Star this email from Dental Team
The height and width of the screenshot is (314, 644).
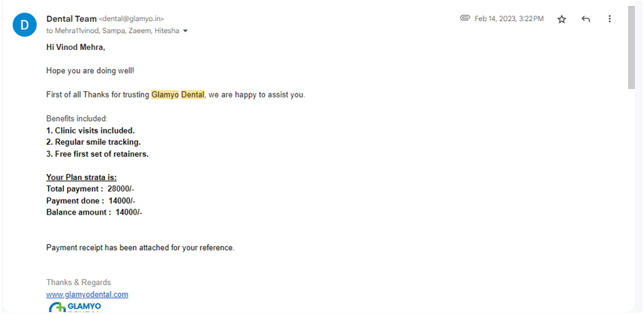[x=562, y=19]
